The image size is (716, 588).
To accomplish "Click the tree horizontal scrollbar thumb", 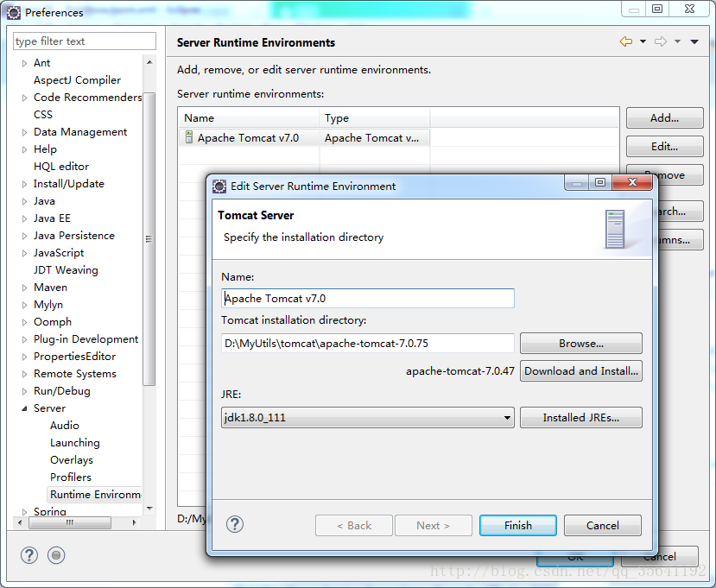I will click(69, 522).
